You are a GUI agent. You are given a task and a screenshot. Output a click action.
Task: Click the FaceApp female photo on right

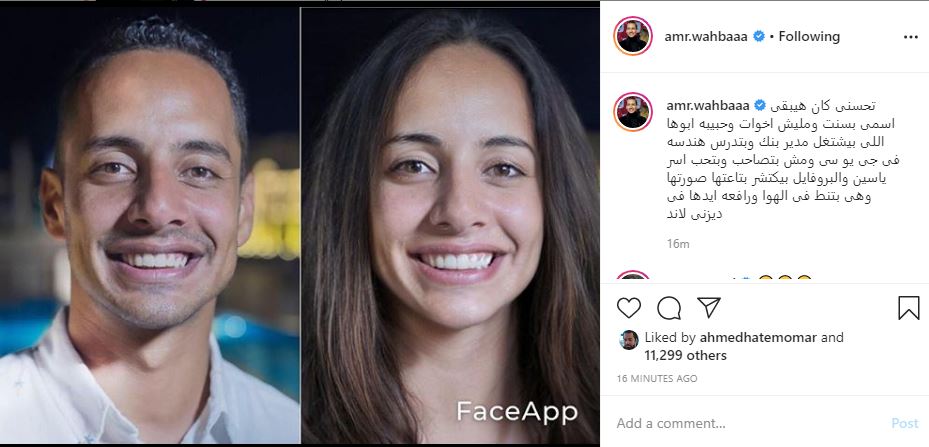(450, 226)
